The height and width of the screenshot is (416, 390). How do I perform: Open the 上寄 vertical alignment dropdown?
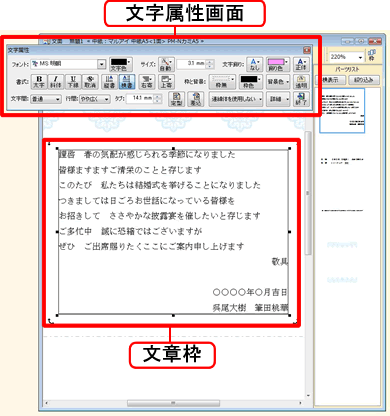[x=166, y=82]
